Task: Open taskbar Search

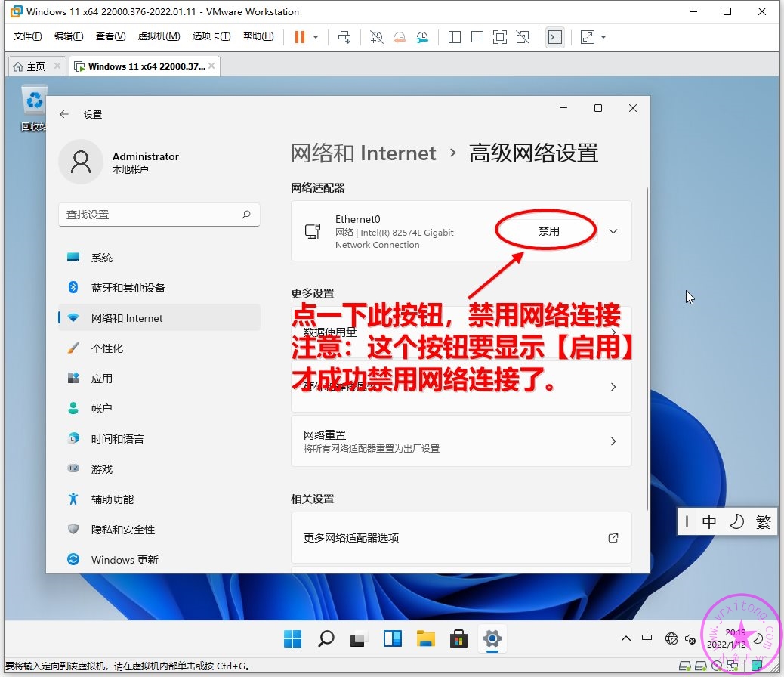Action: [x=326, y=639]
